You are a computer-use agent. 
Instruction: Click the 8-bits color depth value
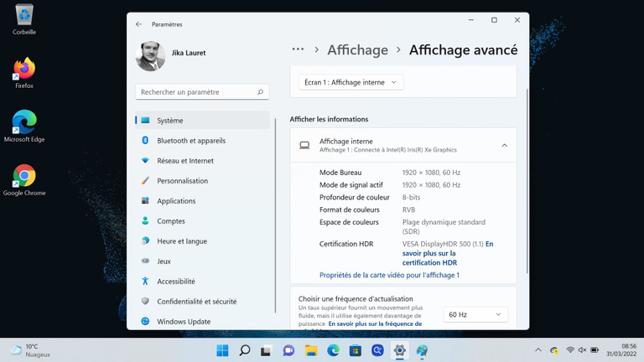tap(411, 197)
